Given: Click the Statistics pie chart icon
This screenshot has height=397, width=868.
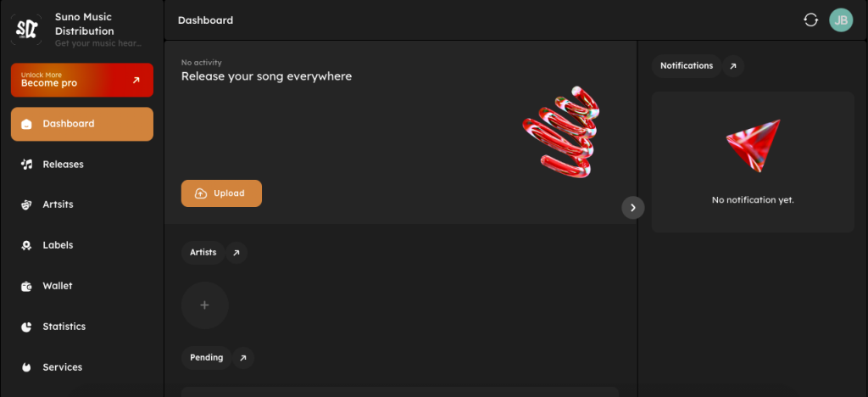Looking at the screenshot, I should (26, 327).
